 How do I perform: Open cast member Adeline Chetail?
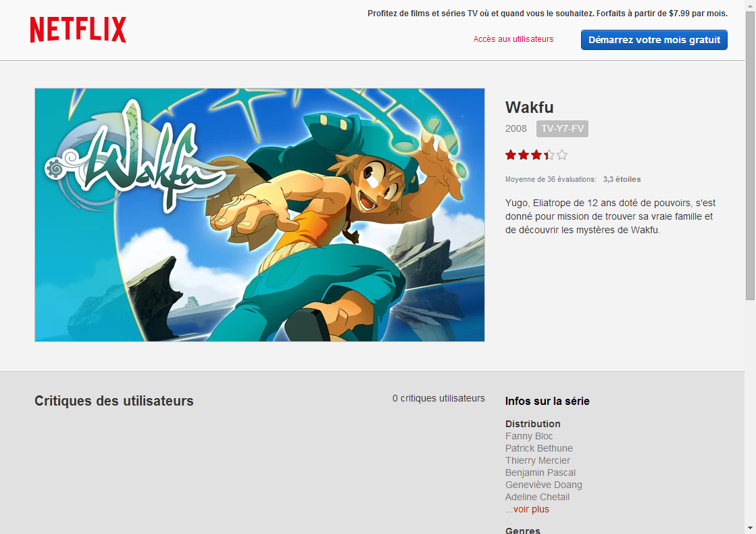(x=537, y=497)
